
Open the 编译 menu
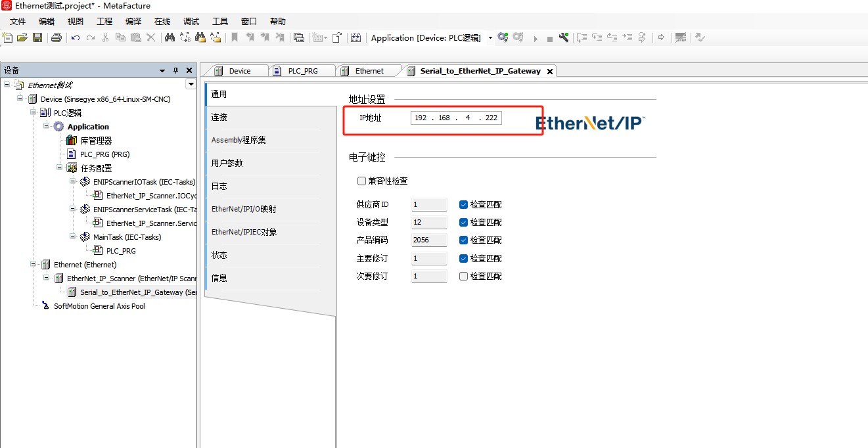133,21
